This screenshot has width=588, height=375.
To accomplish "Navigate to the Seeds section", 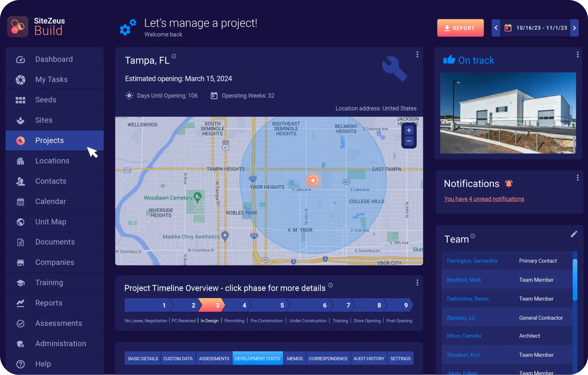I will (x=46, y=100).
